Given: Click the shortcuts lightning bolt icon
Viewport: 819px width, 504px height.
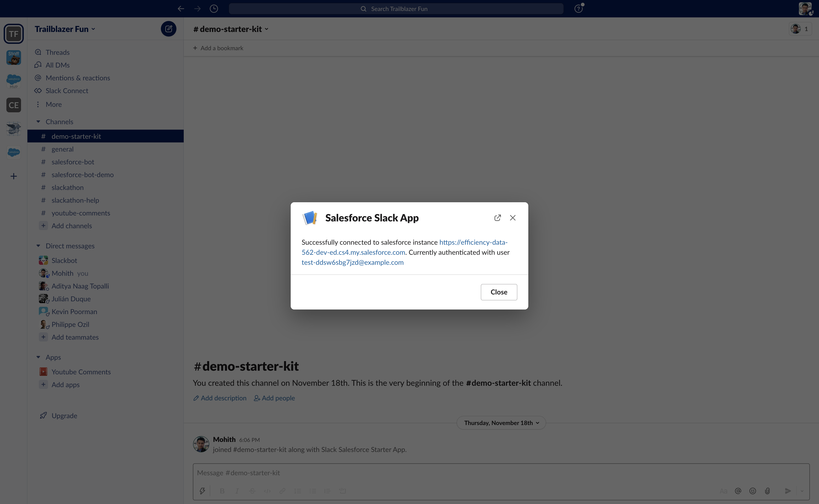Looking at the screenshot, I should pos(202,491).
